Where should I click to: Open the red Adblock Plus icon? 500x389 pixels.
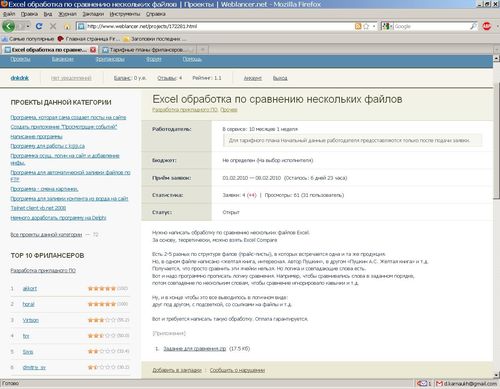coord(487,26)
